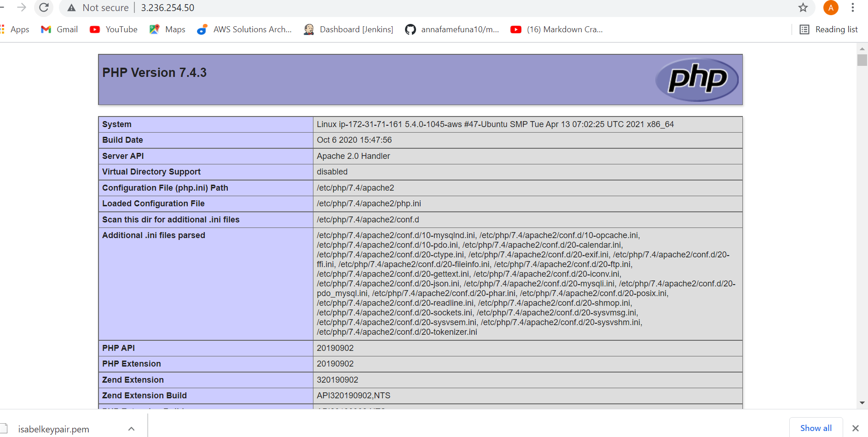Viewport: 868px width, 437px height.
Task: Bookmark this page with the star icon
Action: [x=803, y=7]
